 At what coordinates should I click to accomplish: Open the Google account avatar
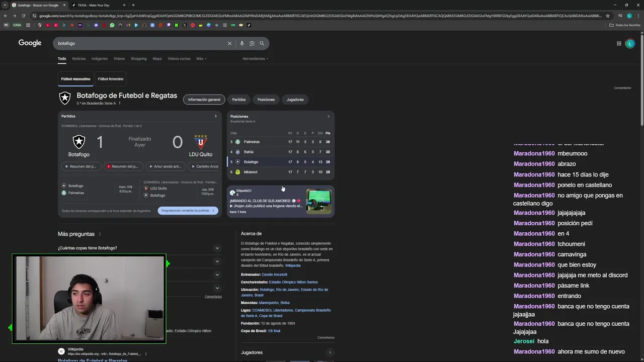pyautogui.click(x=630, y=43)
